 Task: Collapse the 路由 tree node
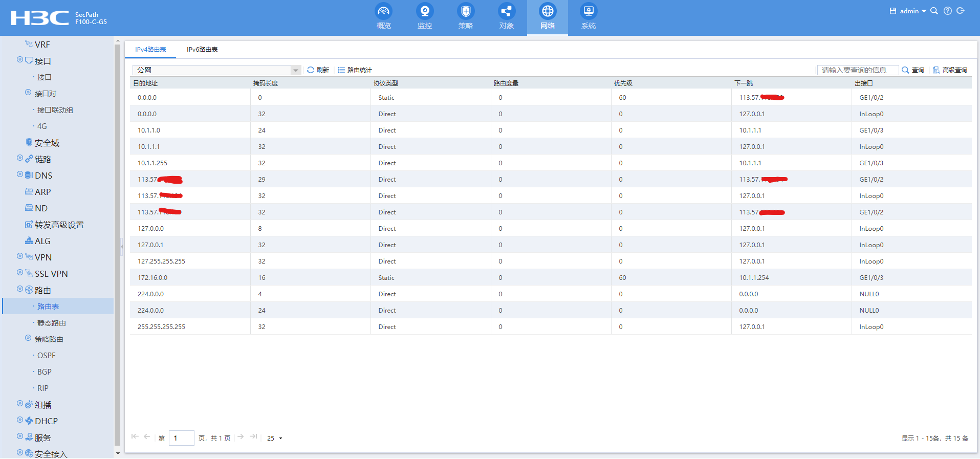tap(20, 289)
